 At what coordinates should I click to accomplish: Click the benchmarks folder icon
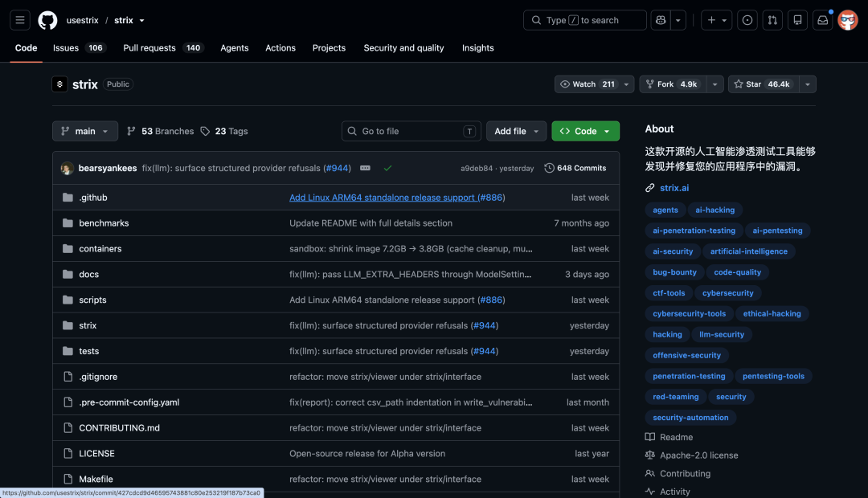point(68,223)
